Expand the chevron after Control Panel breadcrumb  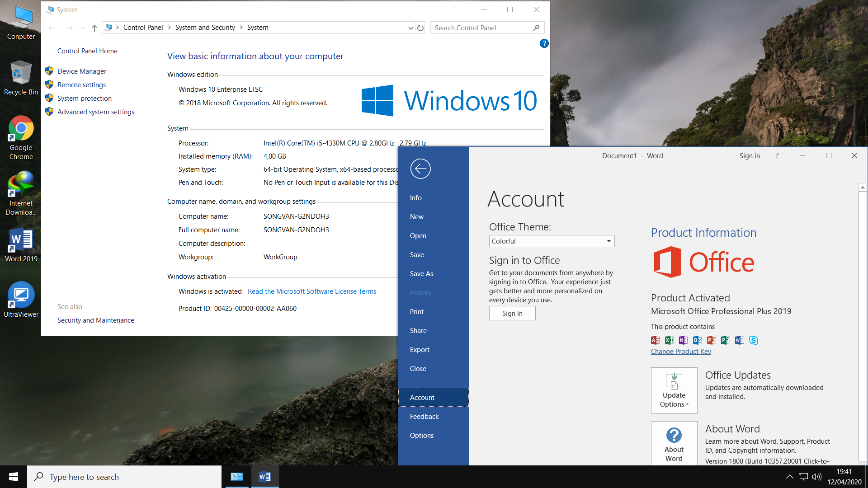[x=170, y=28]
